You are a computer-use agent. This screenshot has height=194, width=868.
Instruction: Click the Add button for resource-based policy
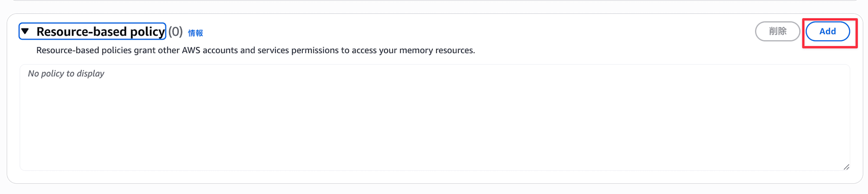point(827,32)
